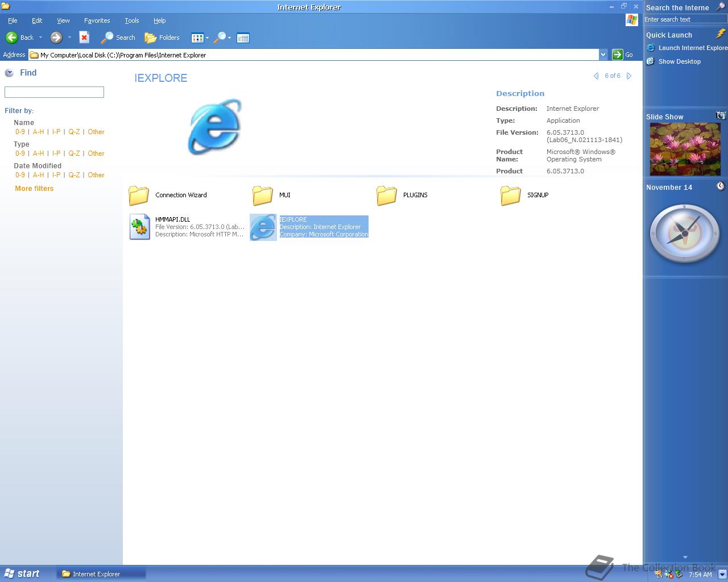Filter Name by Other
Image resolution: width=728 pixels, height=582 pixels.
tap(96, 132)
